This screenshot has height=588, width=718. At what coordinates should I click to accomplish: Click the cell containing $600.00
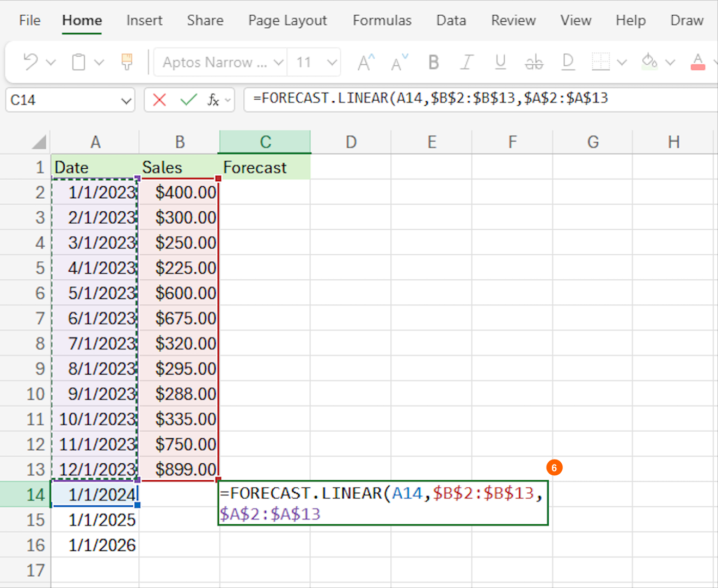(x=180, y=293)
